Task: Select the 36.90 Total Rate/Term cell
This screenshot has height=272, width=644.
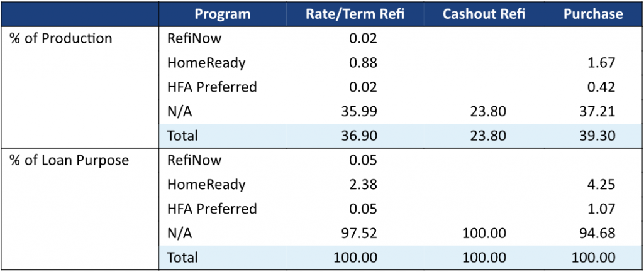Action: [359, 136]
